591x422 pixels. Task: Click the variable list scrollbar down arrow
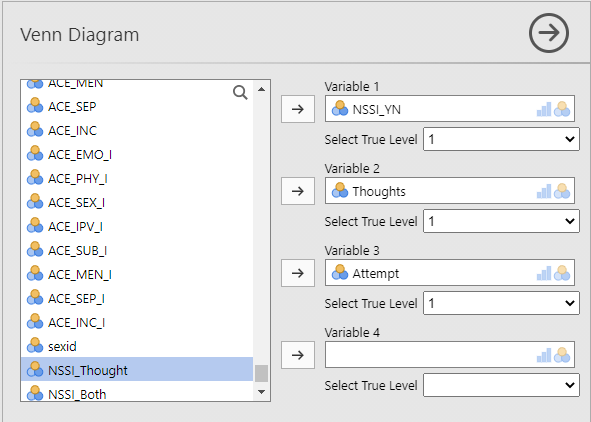coord(262,392)
